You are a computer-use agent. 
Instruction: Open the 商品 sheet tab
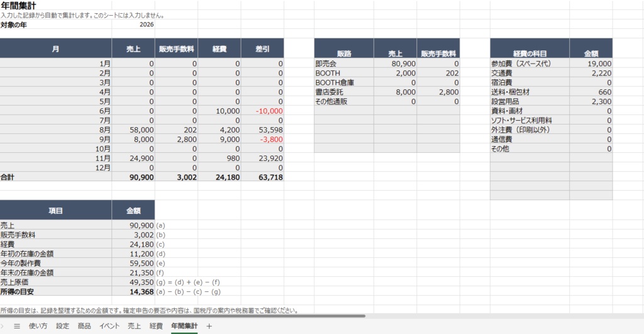click(84, 326)
